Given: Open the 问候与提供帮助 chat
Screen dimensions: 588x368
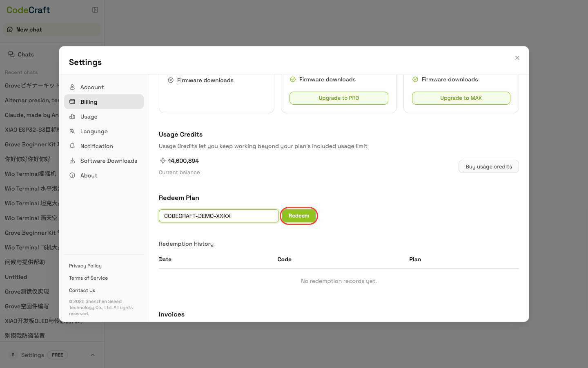Looking at the screenshot, I should 25,262.
